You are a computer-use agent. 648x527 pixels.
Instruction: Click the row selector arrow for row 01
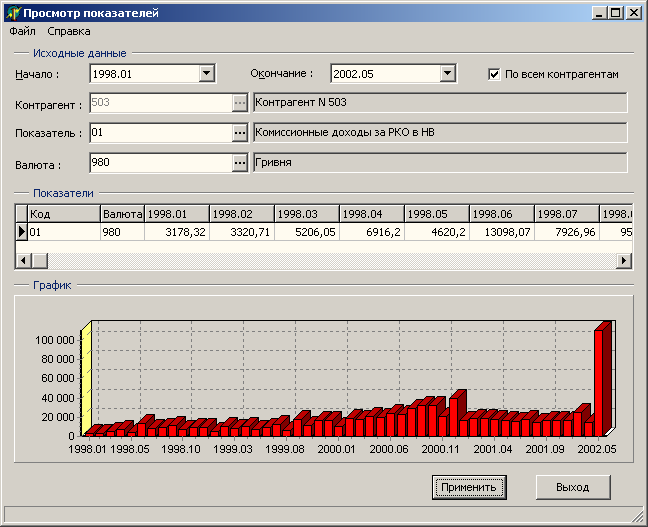tap(21, 232)
